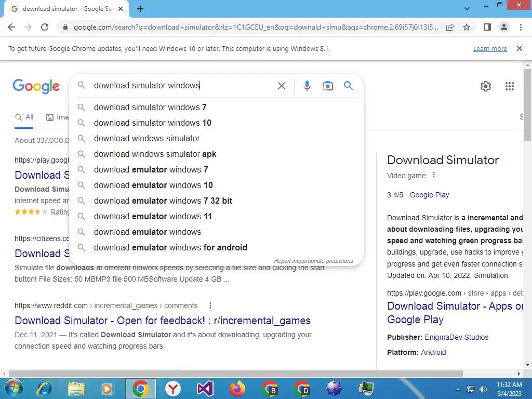Choose suggestion download windows simulator
Viewport: 532px width, 399px height.
pyautogui.click(x=217, y=138)
